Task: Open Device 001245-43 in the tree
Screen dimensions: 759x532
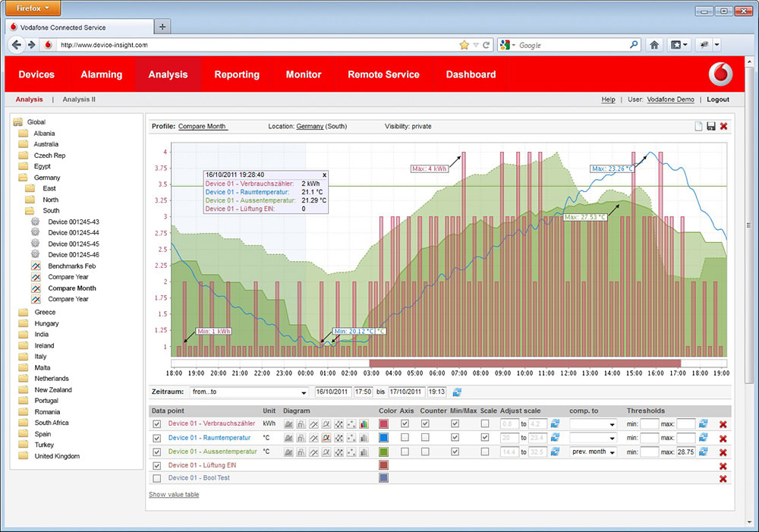Action: 74,222
